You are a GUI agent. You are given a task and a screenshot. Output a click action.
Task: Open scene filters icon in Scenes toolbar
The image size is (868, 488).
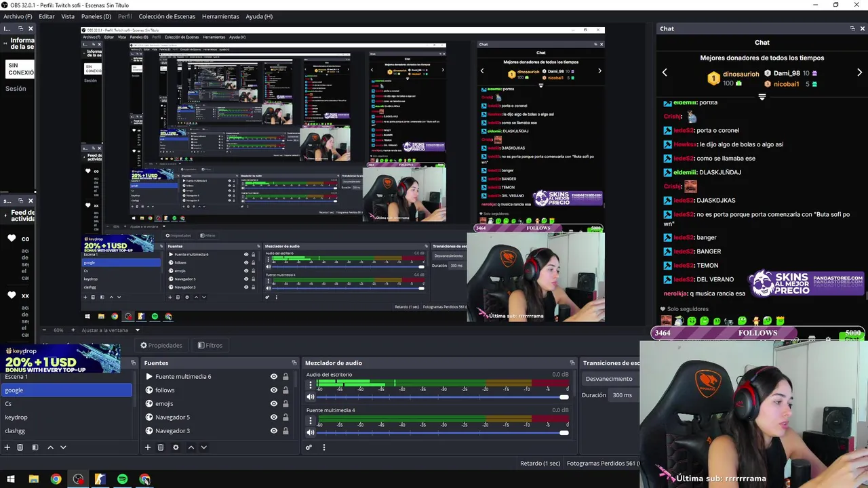pos(35,447)
